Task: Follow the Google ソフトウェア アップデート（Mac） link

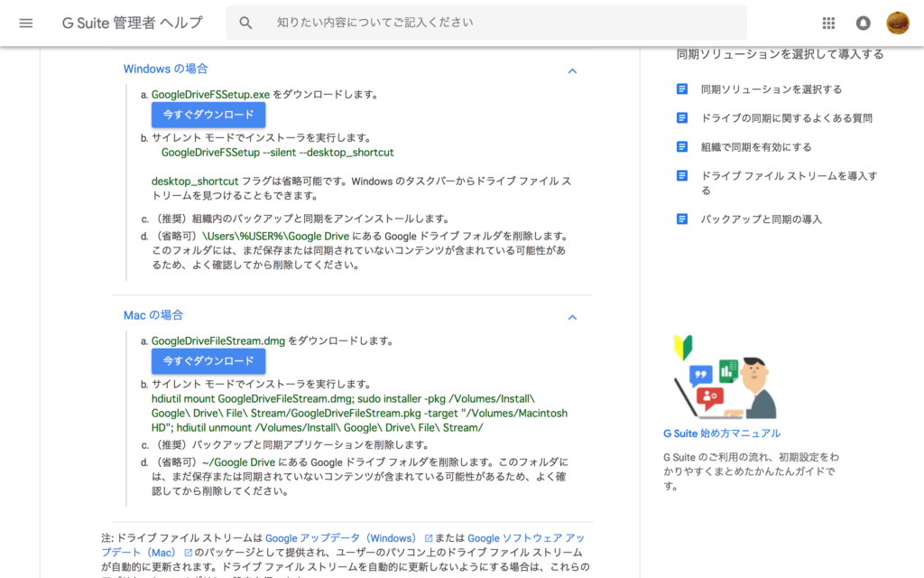Action: [343, 545]
